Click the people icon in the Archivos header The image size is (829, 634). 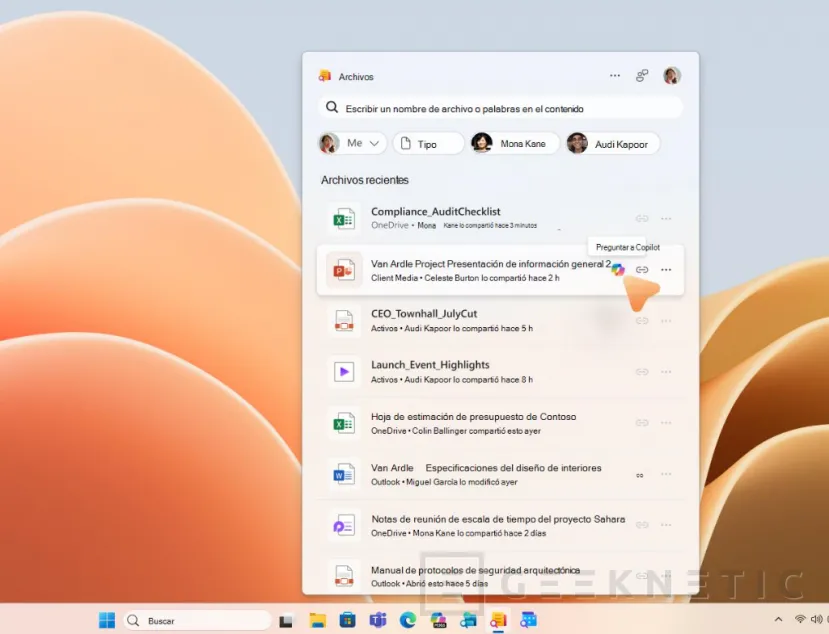pos(643,75)
